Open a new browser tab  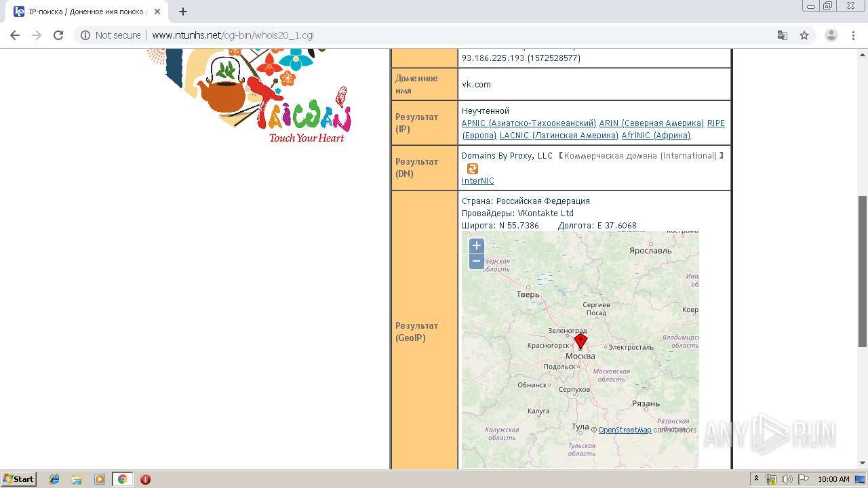coord(183,12)
